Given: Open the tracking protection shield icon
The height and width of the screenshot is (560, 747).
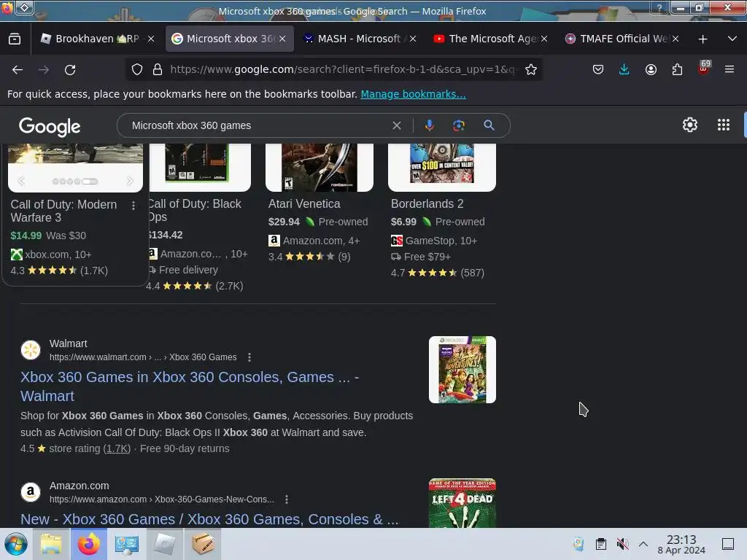Looking at the screenshot, I should (x=137, y=69).
